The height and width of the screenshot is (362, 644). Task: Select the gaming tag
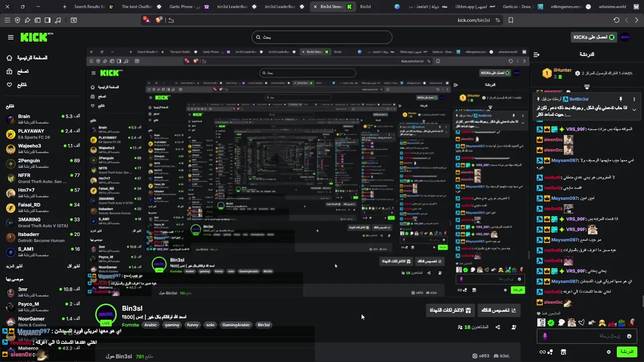pos(172,325)
